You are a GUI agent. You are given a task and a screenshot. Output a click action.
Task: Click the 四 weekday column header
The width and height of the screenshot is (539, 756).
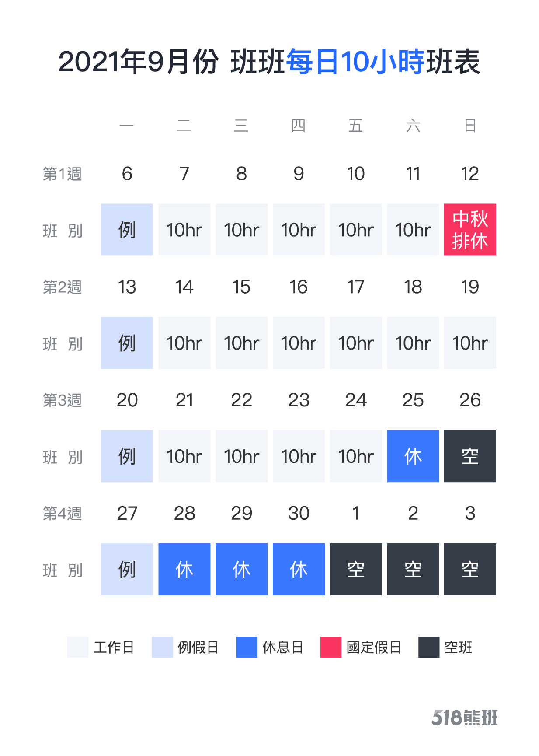(x=299, y=126)
